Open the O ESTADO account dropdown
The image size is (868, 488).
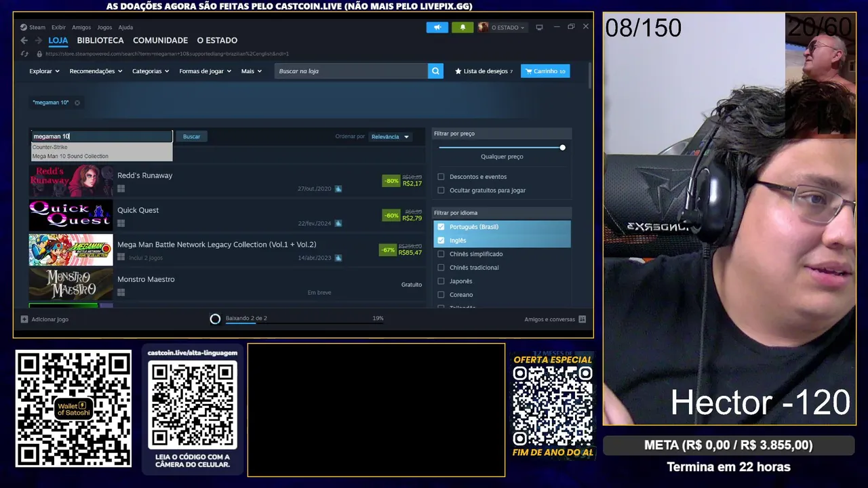click(508, 28)
